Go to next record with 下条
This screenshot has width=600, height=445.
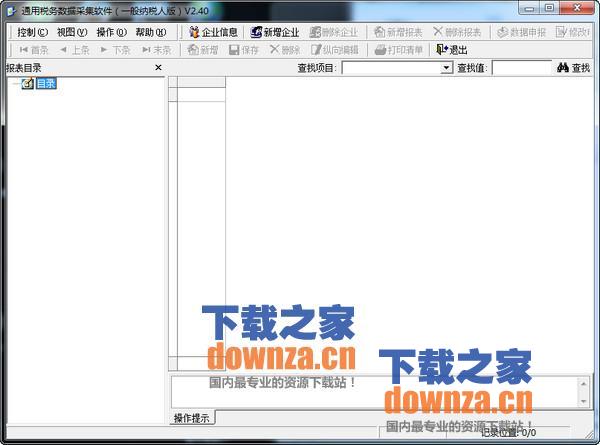115,50
